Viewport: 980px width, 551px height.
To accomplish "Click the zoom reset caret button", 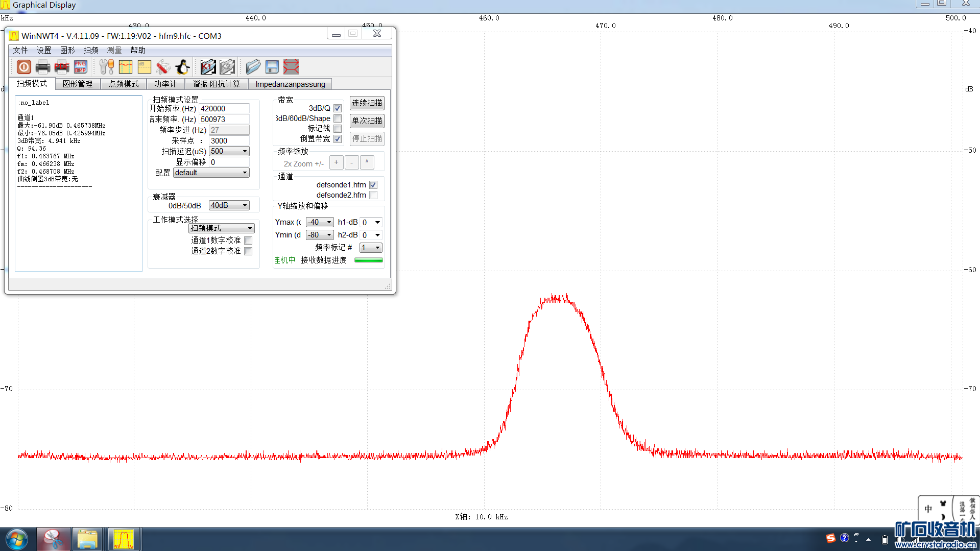I will click(x=367, y=163).
